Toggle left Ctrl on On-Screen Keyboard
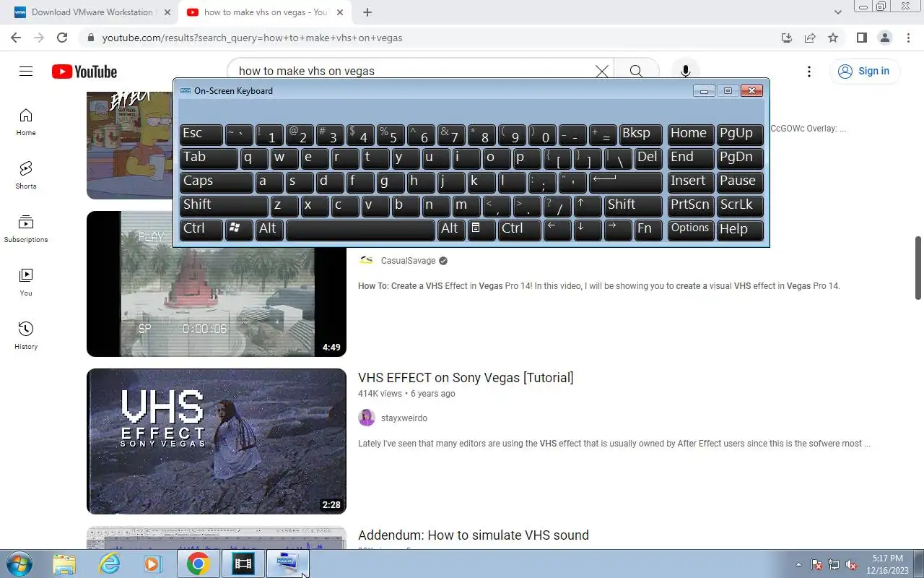The image size is (924, 578). (x=201, y=230)
